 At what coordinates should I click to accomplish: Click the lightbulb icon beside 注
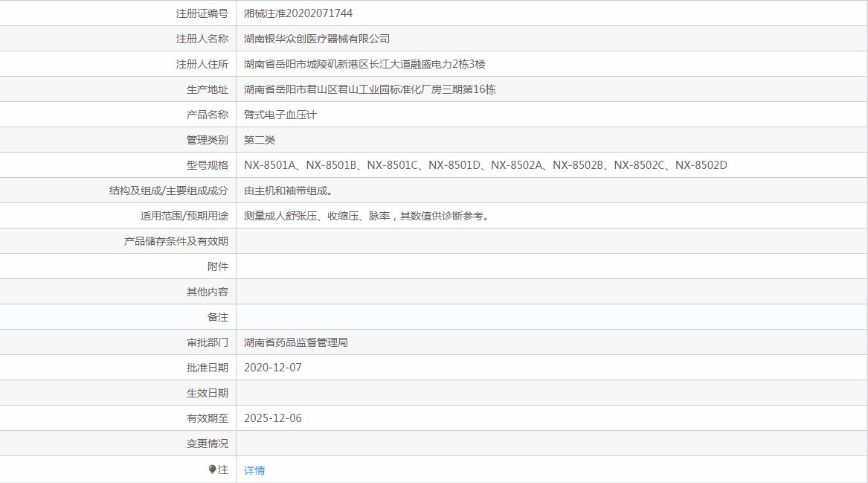(212, 470)
